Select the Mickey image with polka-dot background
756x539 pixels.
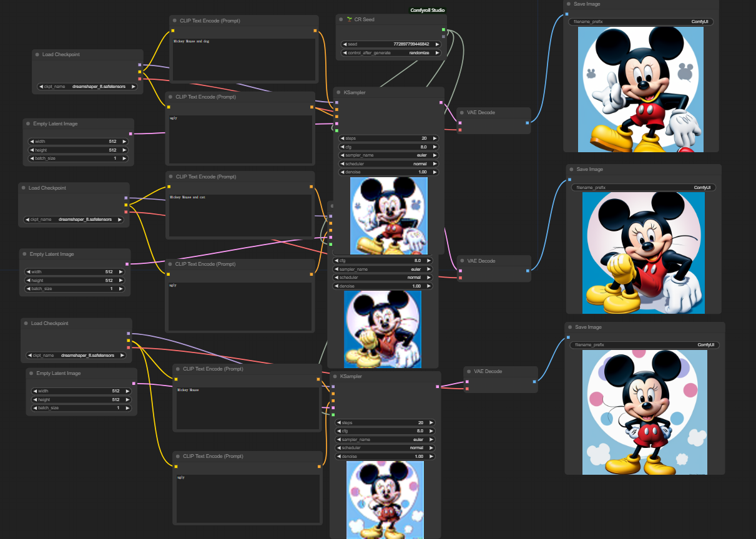[x=644, y=412]
